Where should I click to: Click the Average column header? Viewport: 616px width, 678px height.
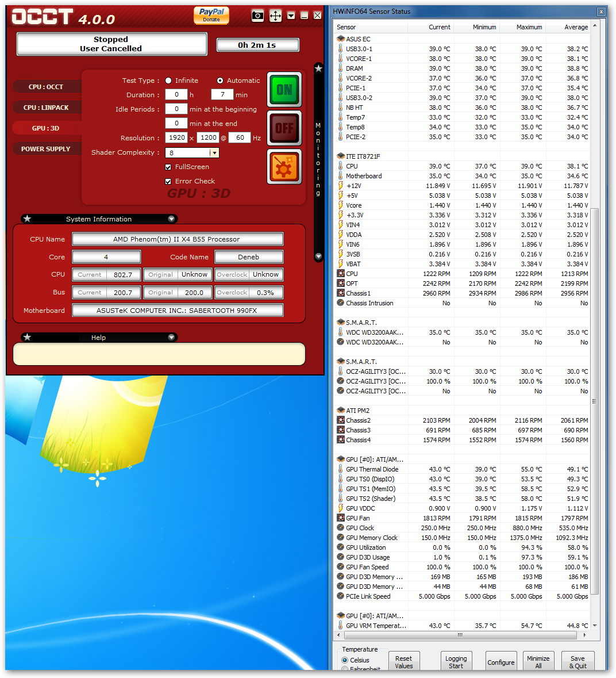click(568, 27)
